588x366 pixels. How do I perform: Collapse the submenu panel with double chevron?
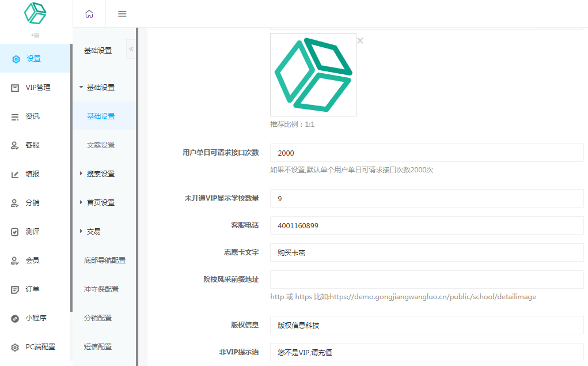click(x=131, y=49)
